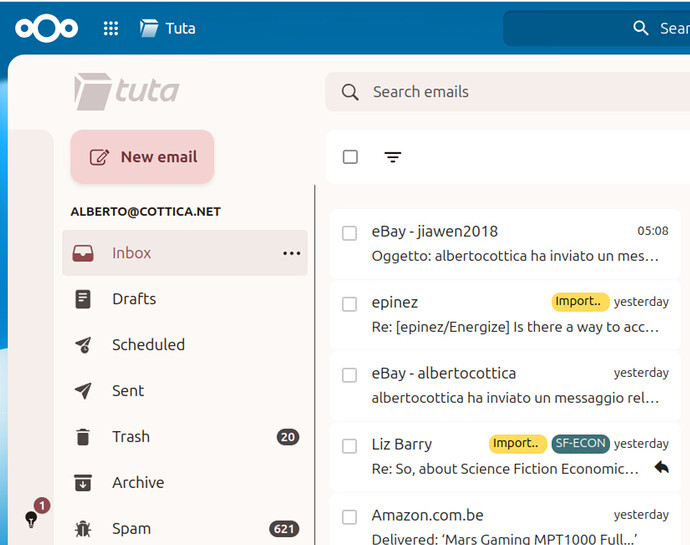Screen dimensions: 690x545
Task: Click the Trash bin icon
Action: [83, 437]
